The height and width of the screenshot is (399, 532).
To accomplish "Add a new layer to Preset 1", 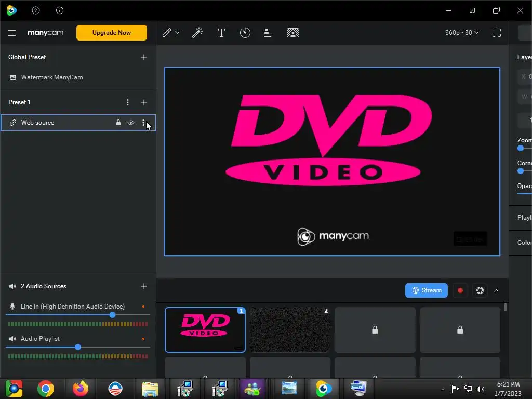I will [x=144, y=102].
